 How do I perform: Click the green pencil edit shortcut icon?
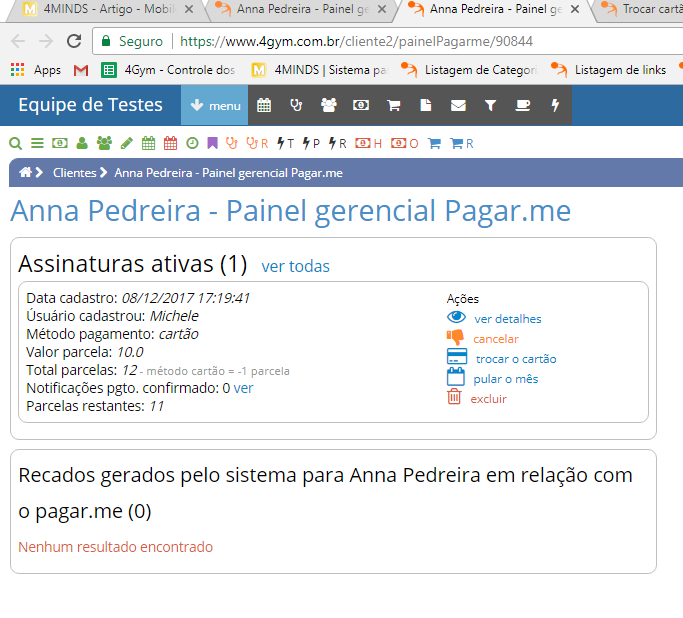pos(126,143)
